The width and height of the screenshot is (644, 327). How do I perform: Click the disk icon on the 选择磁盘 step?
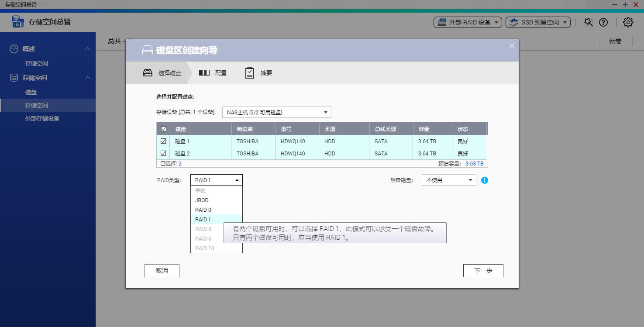point(147,72)
